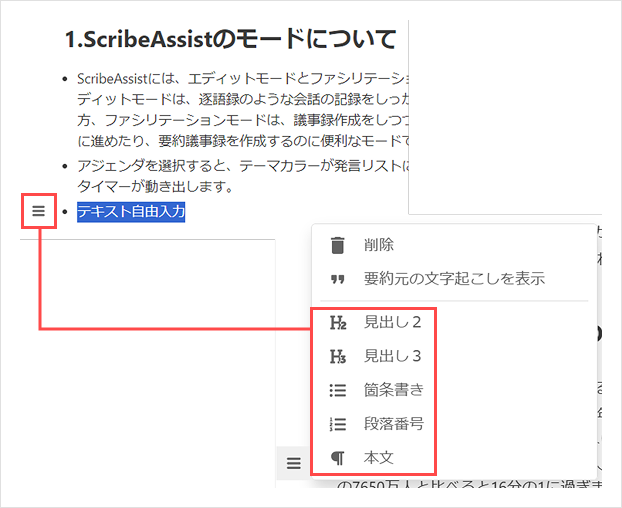Click the quotation mark icon in the menu
Viewport: 622px width, 508px height.
coord(338,279)
